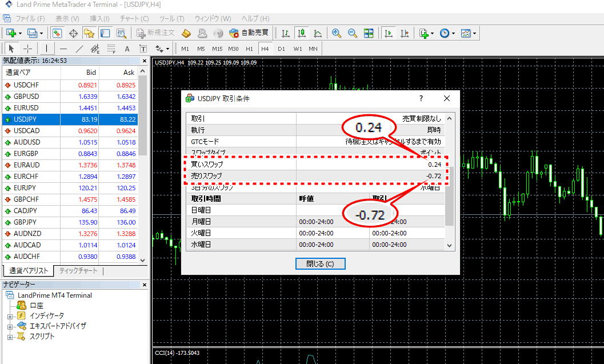Viewport: 604px width, 364px height.
Task: Open new chart dropdown arrow
Action: pyautogui.click(x=21, y=34)
